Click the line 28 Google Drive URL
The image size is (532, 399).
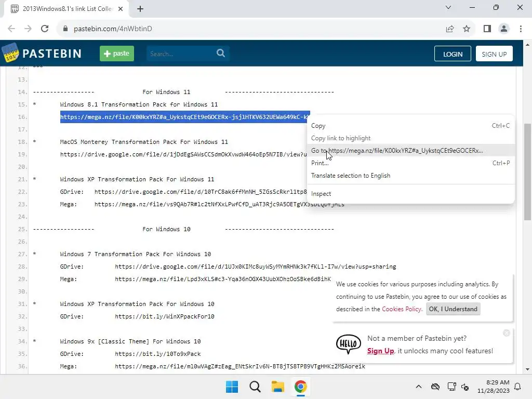[256, 267]
